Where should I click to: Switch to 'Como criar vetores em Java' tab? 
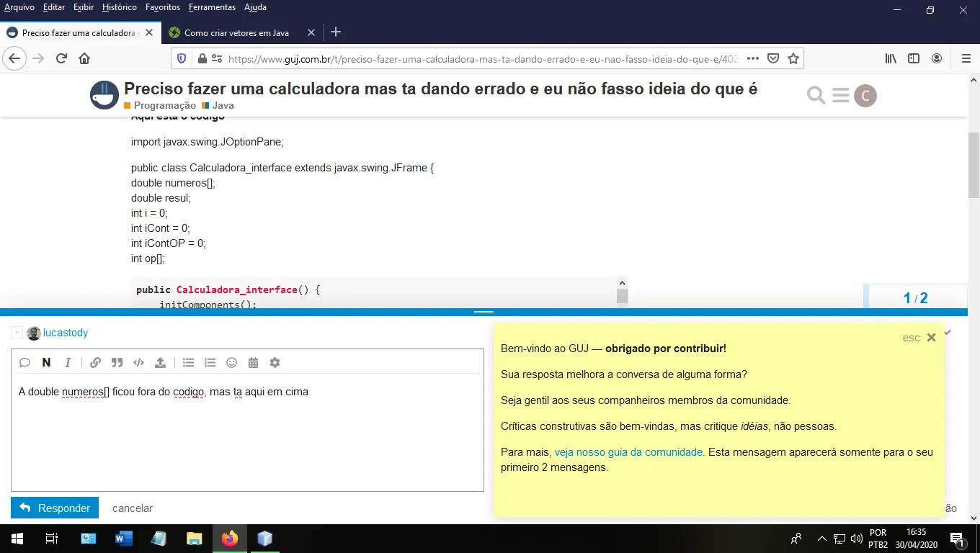[236, 32]
